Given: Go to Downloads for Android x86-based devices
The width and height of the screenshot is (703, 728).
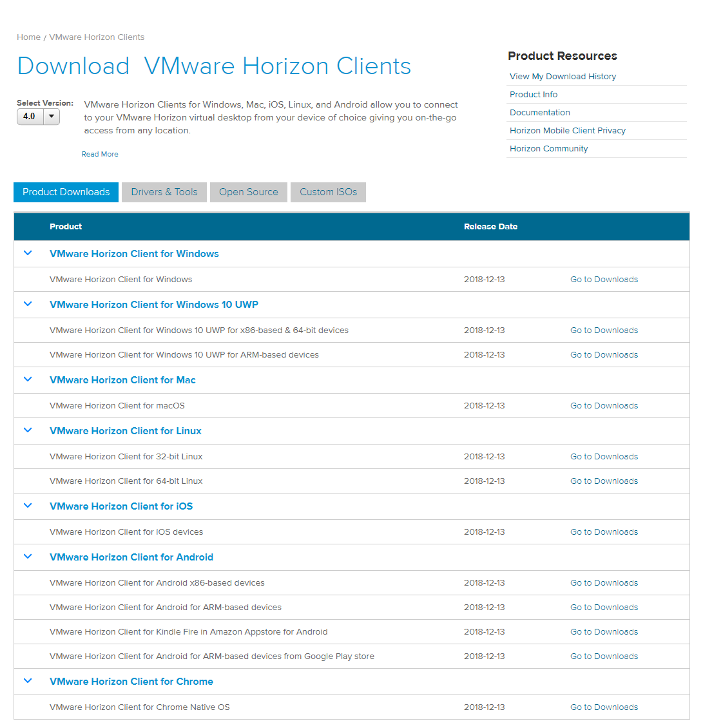Looking at the screenshot, I should pos(604,583).
